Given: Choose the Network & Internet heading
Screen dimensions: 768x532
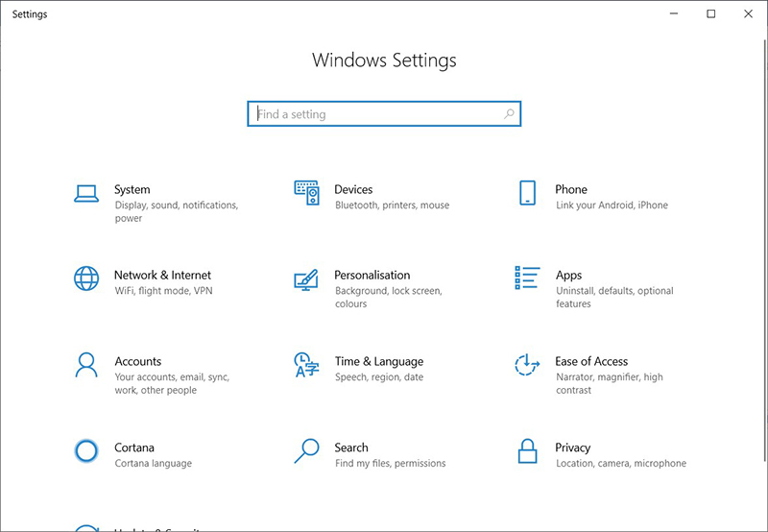Looking at the screenshot, I should point(162,276).
